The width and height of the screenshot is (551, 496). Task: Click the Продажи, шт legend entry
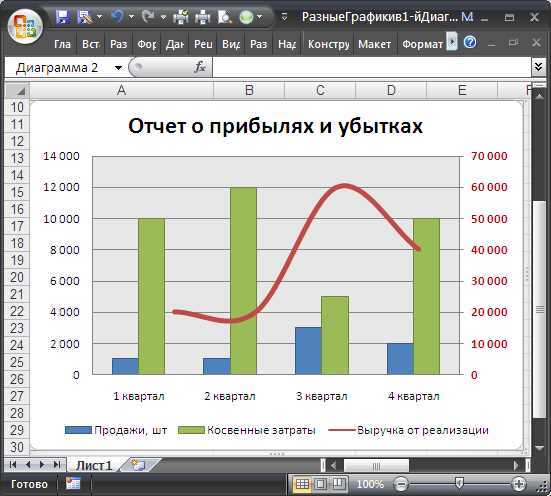coord(116,430)
